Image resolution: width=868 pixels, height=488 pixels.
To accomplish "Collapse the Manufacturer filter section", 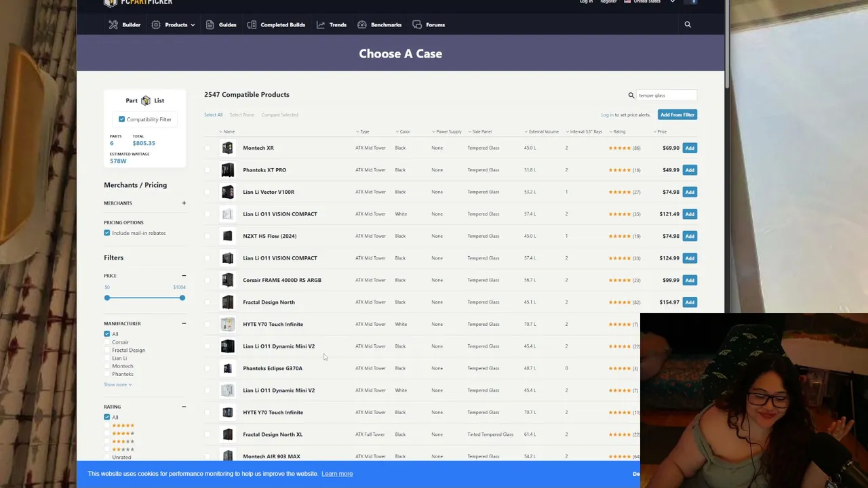I will 183,323.
